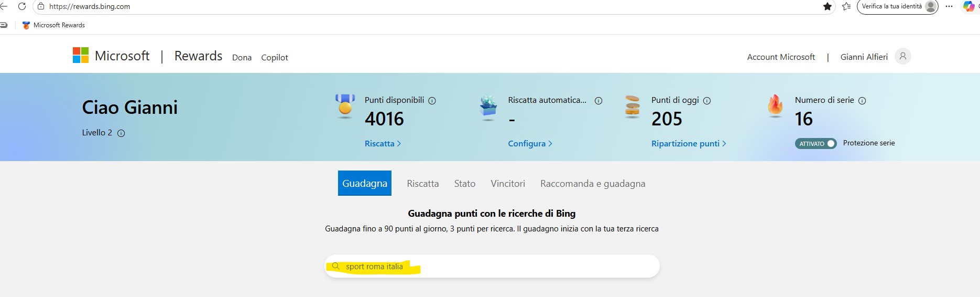Select the Guadagna tab

pyautogui.click(x=365, y=183)
